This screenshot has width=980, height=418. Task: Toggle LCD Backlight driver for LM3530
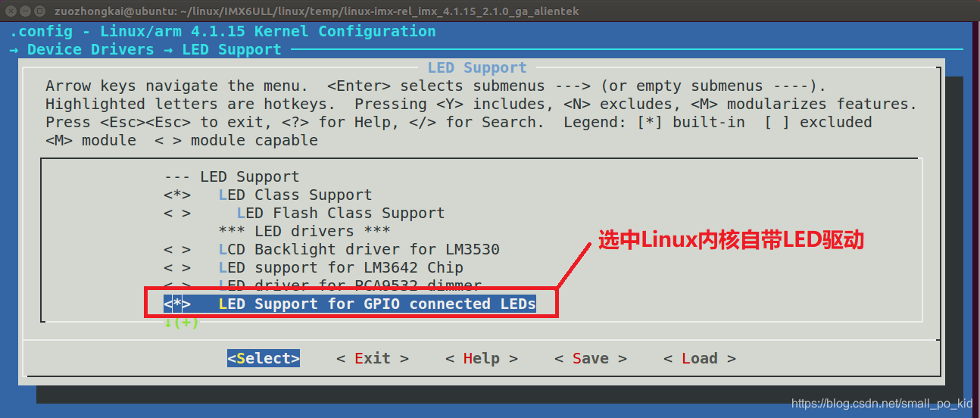click(x=331, y=249)
